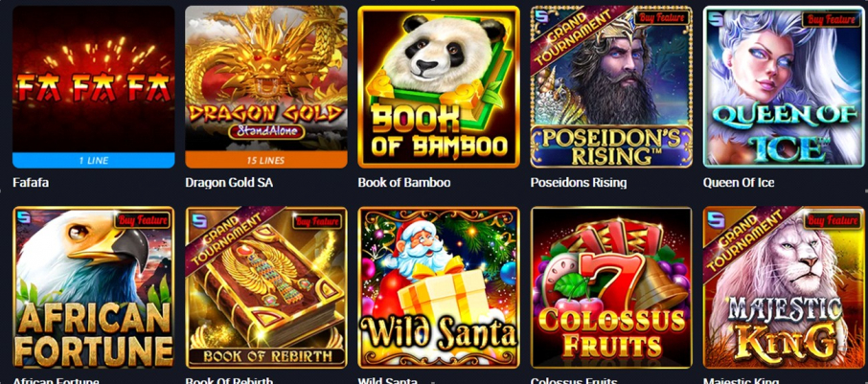Launch the Book of Rebirth game tile
The height and width of the screenshot is (384, 868).
coord(266,287)
